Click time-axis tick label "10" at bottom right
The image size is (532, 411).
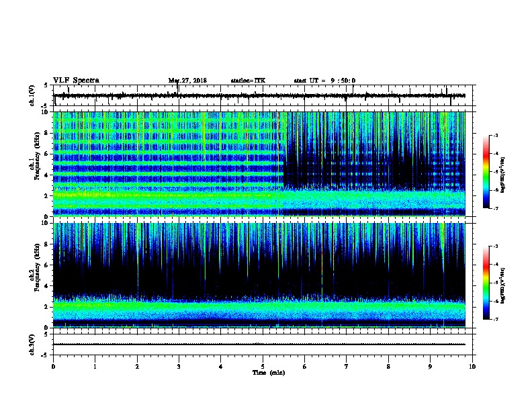tap(472, 367)
